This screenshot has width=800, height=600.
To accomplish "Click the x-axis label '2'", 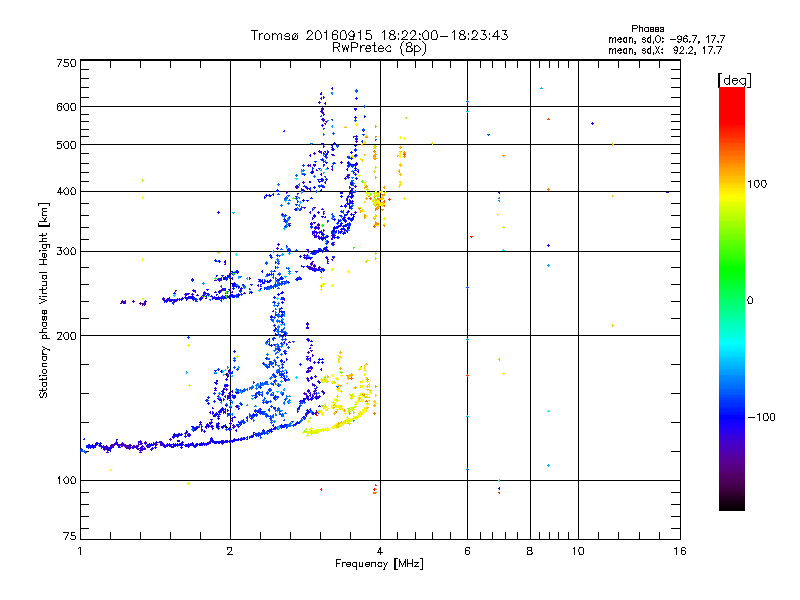I will 230,551.
